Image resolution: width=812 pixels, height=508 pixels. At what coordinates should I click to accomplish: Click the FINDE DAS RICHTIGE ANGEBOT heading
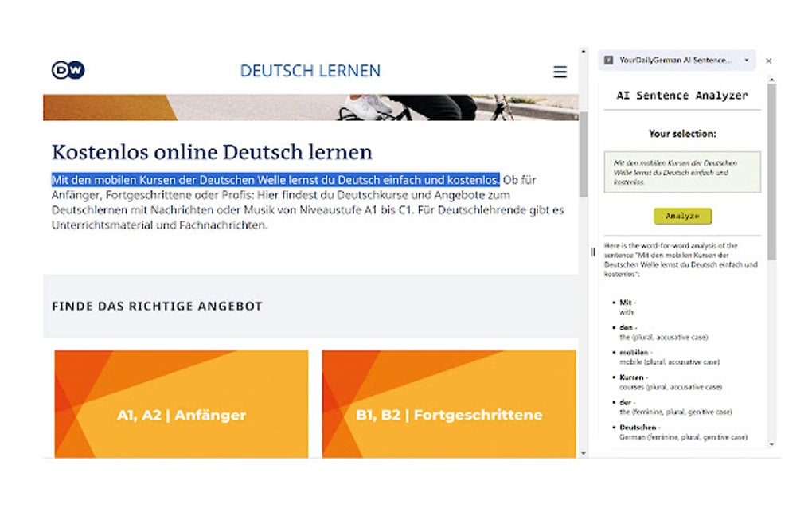[x=157, y=305]
